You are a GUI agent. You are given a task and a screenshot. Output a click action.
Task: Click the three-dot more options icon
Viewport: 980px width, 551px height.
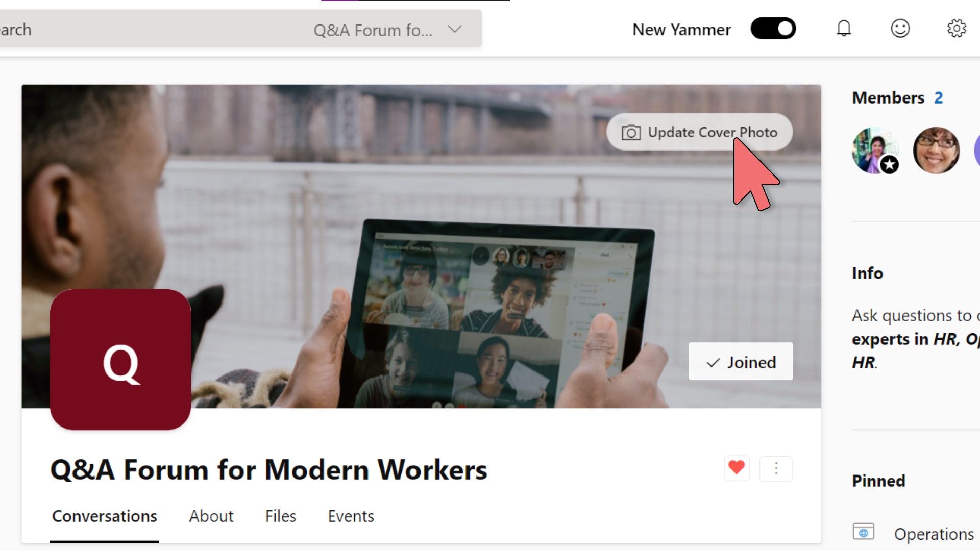(x=775, y=467)
